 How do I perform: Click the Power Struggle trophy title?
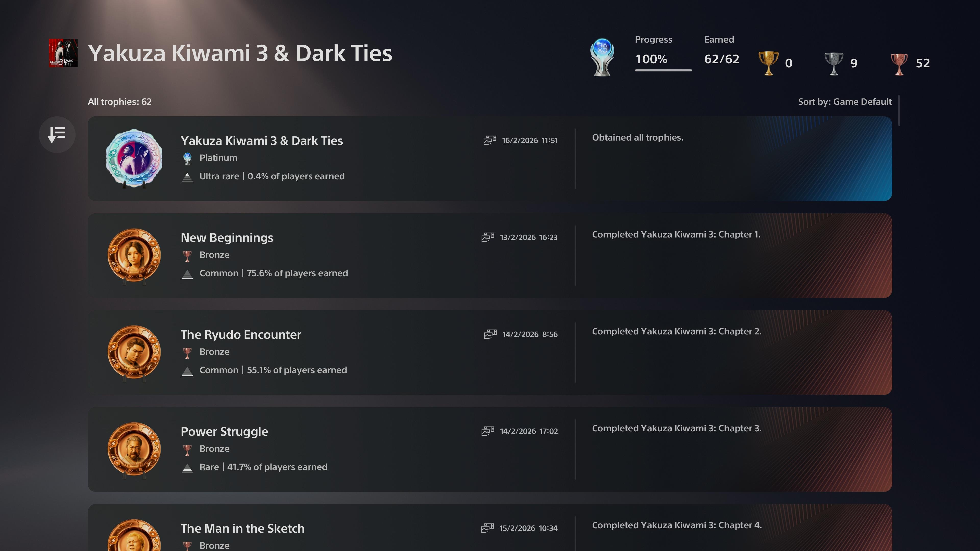click(224, 432)
